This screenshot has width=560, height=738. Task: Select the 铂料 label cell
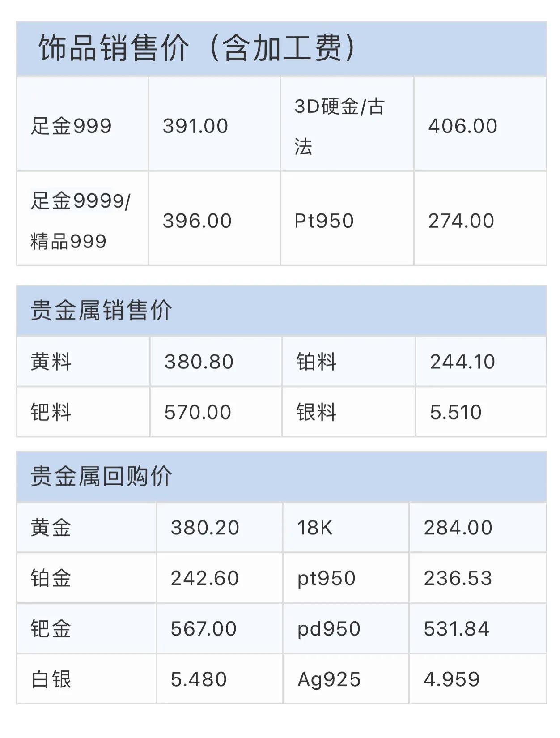(x=316, y=362)
